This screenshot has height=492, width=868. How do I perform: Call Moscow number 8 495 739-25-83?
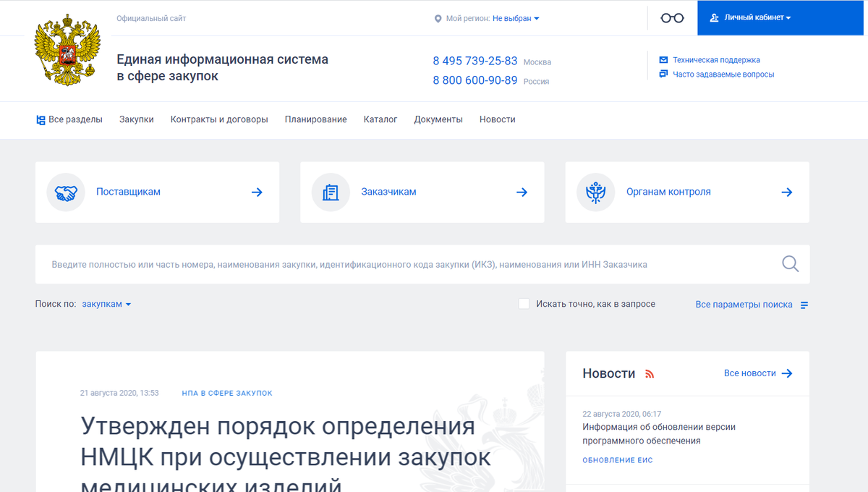click(475, 61)
